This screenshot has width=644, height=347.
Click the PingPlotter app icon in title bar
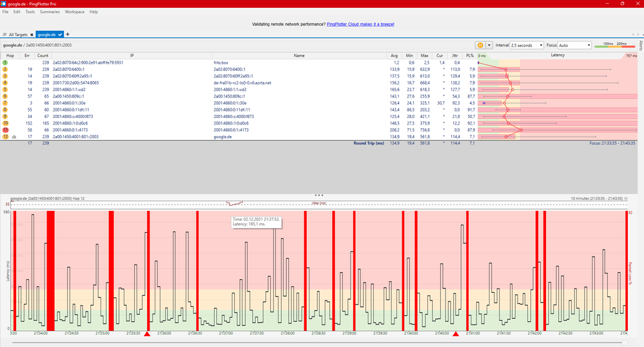tap(3, 3)
